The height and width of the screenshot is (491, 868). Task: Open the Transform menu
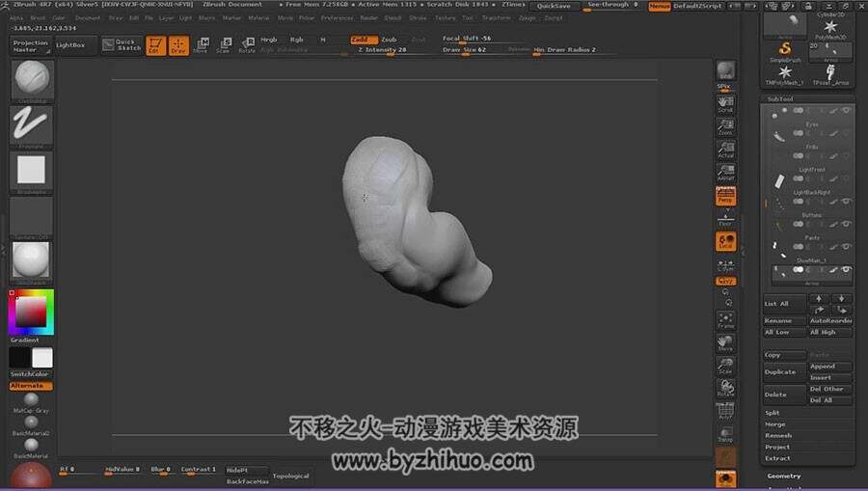point(496,18)
